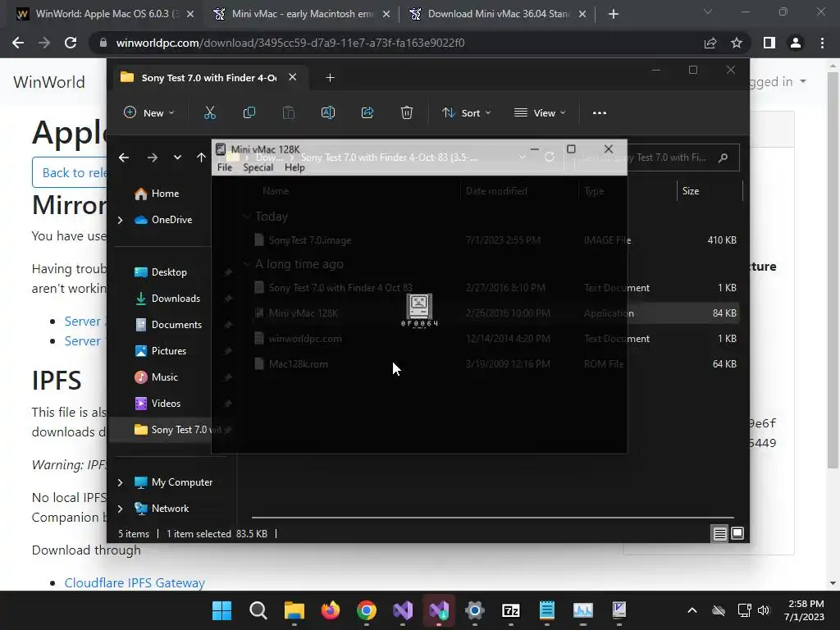840x630 pixels.
Task: Click the Delete trash icon in Explorer
Action: [407, 113]
